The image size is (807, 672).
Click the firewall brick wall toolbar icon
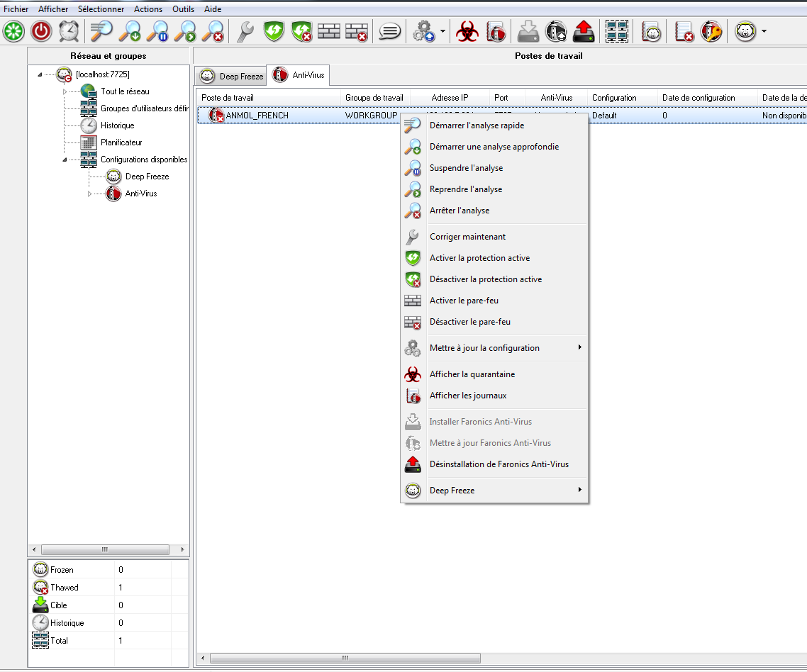pos(329,31)
